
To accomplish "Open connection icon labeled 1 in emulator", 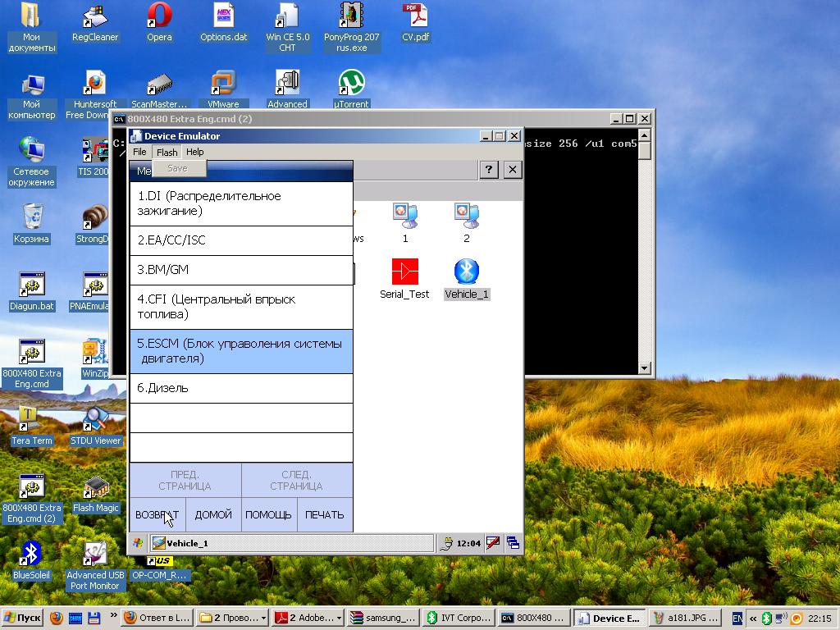I will (x=405, y=223).
